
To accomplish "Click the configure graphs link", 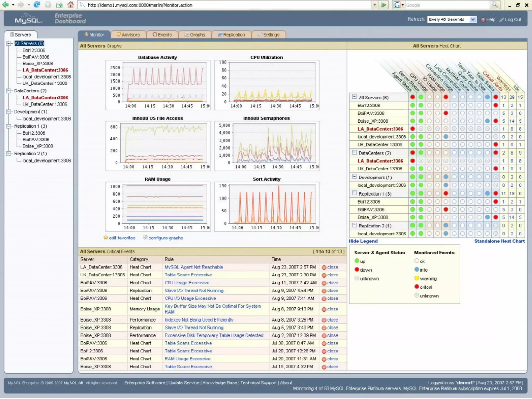I will [x=166, y=238].
